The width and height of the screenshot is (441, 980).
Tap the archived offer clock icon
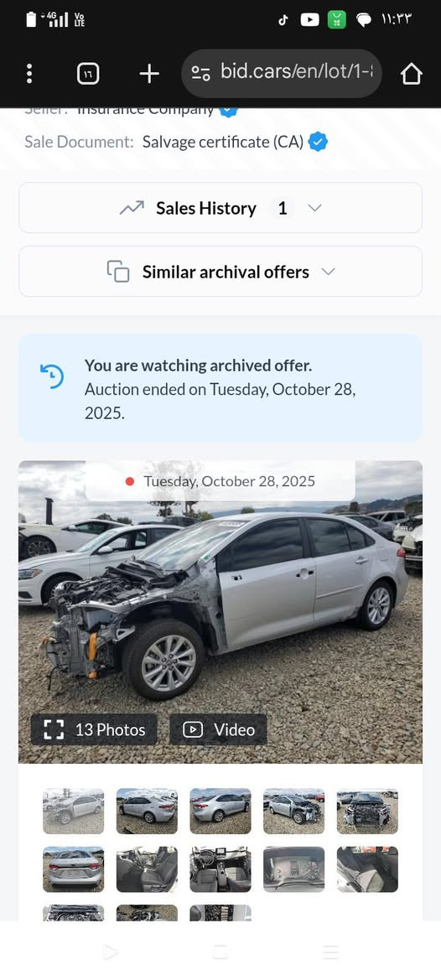tap(52, 376)
